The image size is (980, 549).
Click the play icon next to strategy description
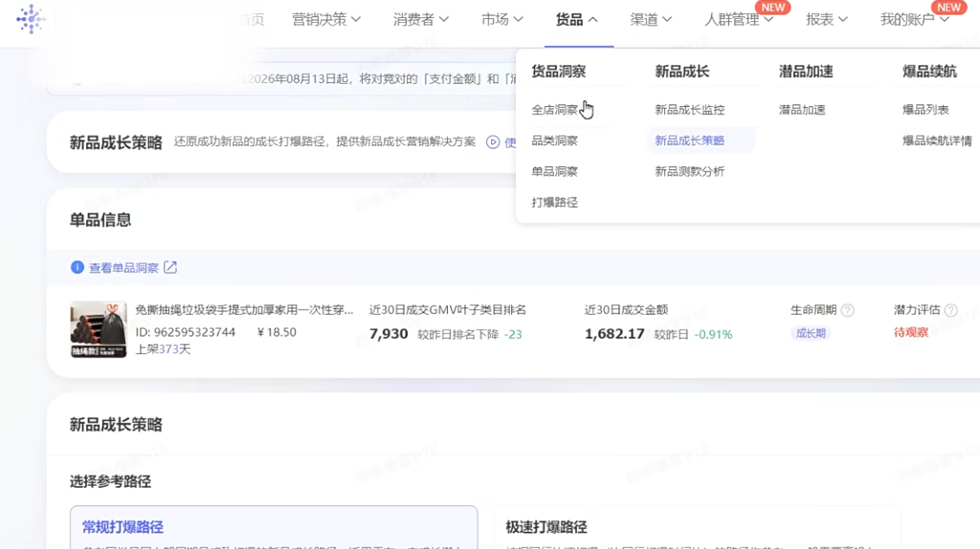click(493, 143)
